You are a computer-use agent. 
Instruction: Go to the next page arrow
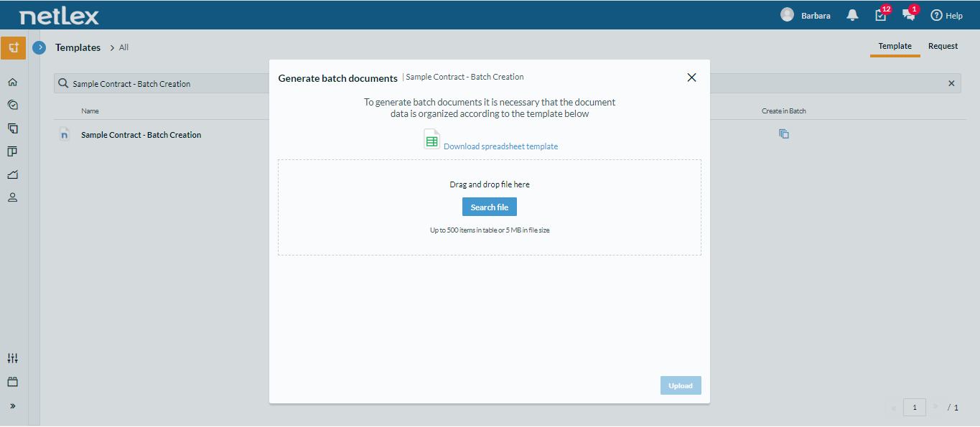pyautogui.click(x=935, y=407)
